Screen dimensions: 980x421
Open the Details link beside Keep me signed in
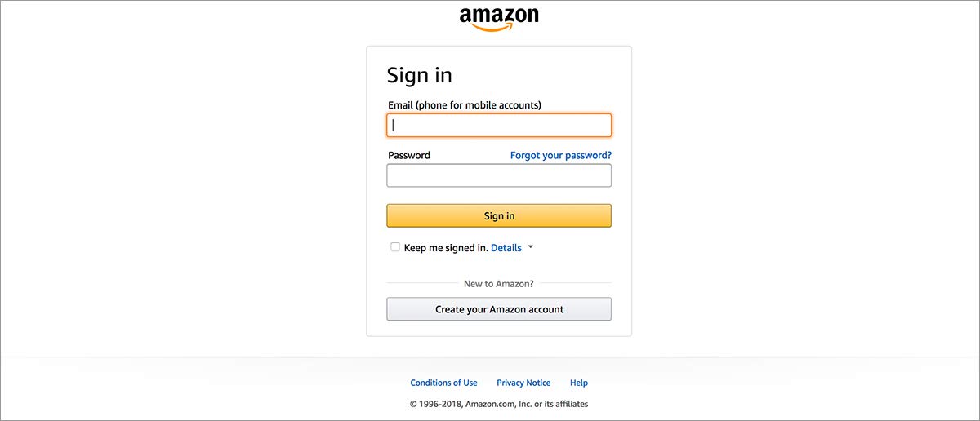(x=506, y=248)
